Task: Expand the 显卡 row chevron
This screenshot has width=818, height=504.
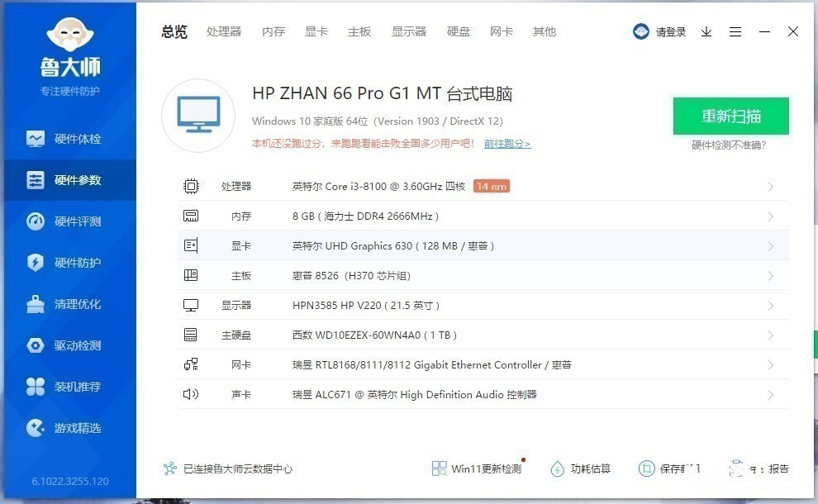Action: (x=770, y=246)
